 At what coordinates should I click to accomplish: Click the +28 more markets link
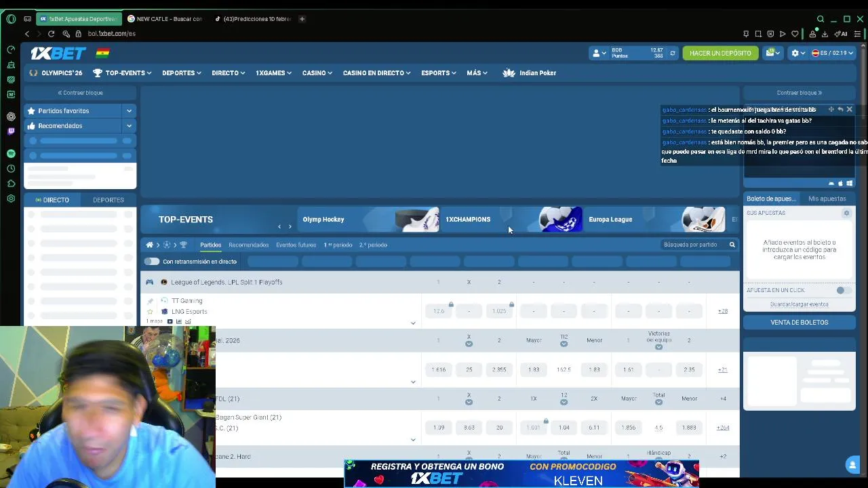(x=723, y=311)
